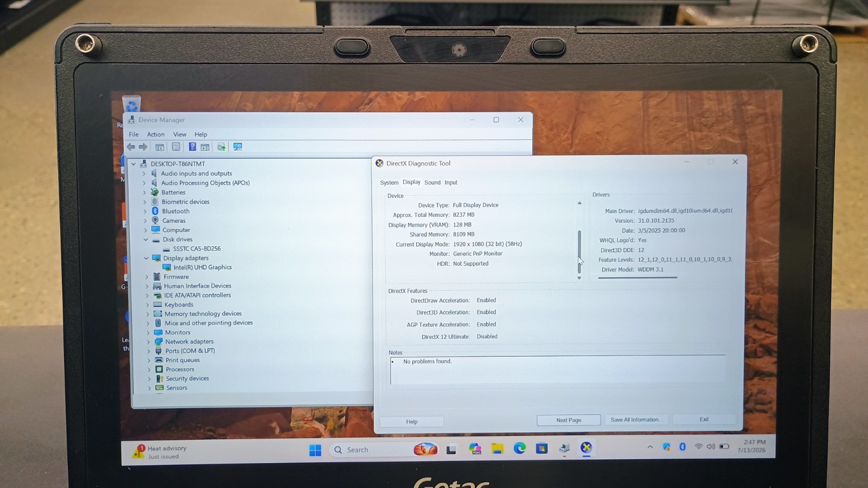Click Show/Hide Console Tree toolbar icon
The width and height of the screenshot is (868, 488).
(x=160, y=147)
